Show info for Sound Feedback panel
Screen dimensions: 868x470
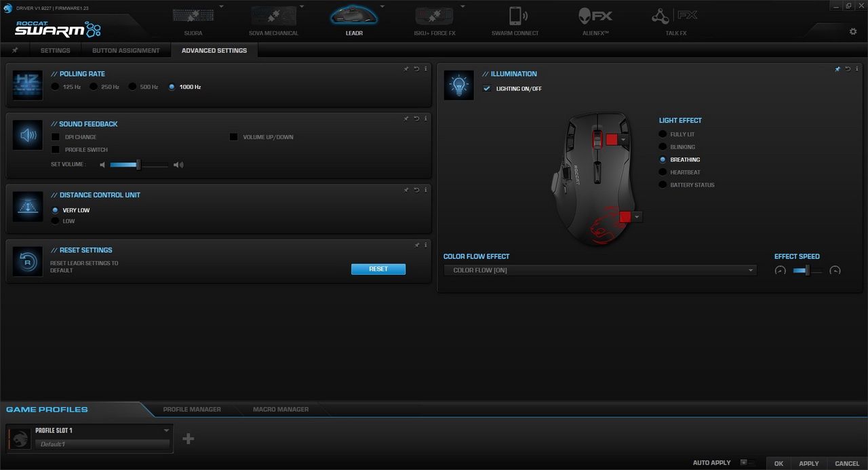coord(426,119)
